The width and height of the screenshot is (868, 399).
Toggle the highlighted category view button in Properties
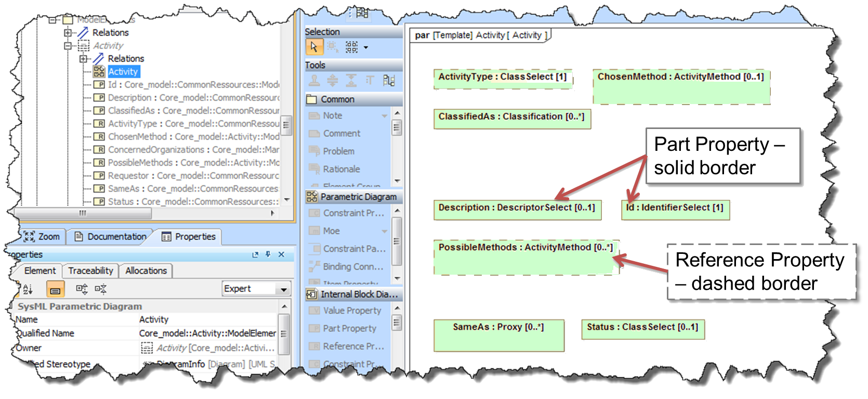point(55,289)
